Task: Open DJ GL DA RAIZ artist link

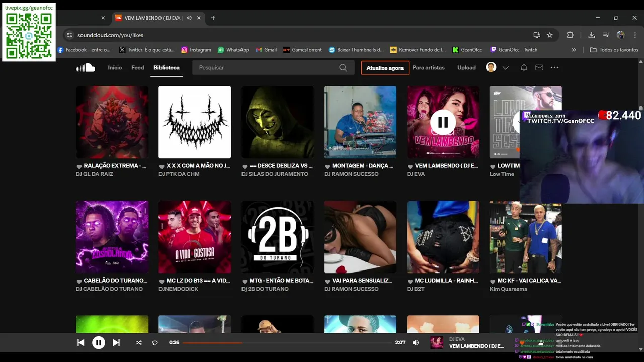Action: click(95, 174)
